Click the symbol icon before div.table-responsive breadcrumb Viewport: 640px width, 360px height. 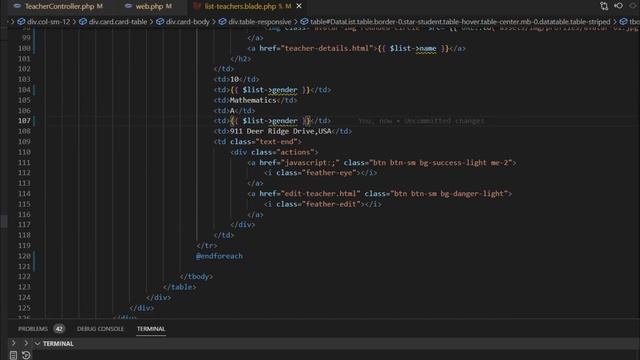tap(222, 22)
